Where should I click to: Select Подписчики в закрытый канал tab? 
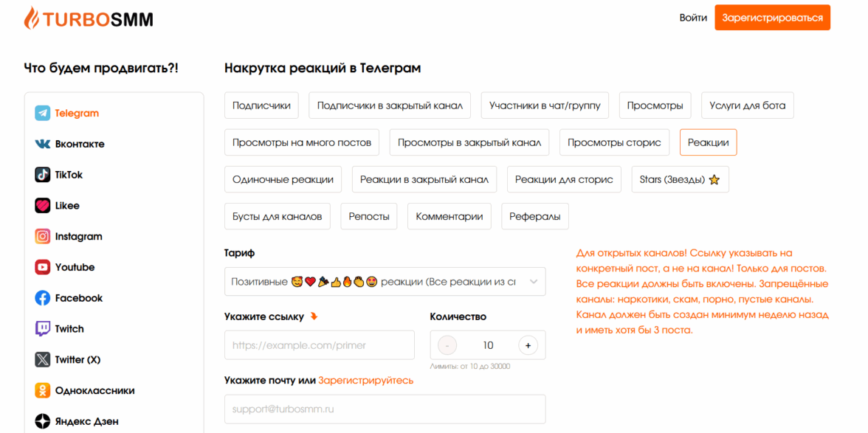(390, 105)
